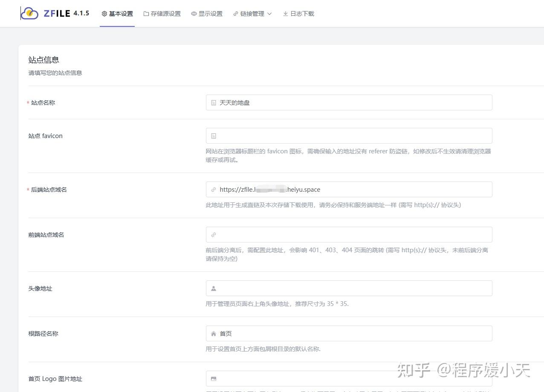Click the person icon in 头像地址 field
Viewport: 544px width, 392px height.
[214, 288]
